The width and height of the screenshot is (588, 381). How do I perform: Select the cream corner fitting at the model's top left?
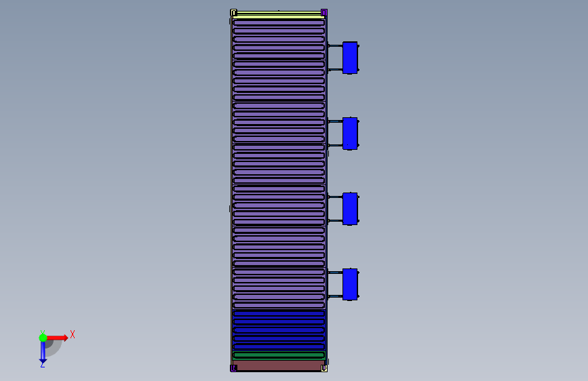pos(233,13)
